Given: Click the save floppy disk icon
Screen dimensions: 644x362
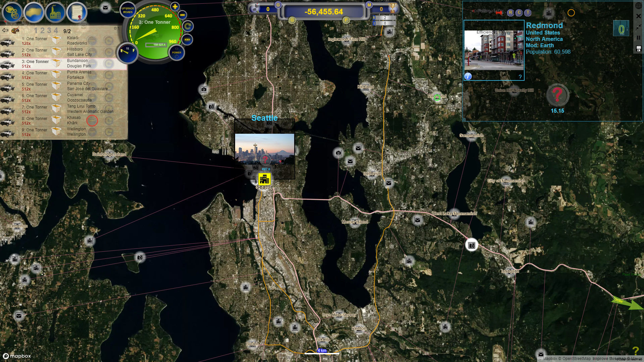Looking at the screenshot, I should (638, 49).
